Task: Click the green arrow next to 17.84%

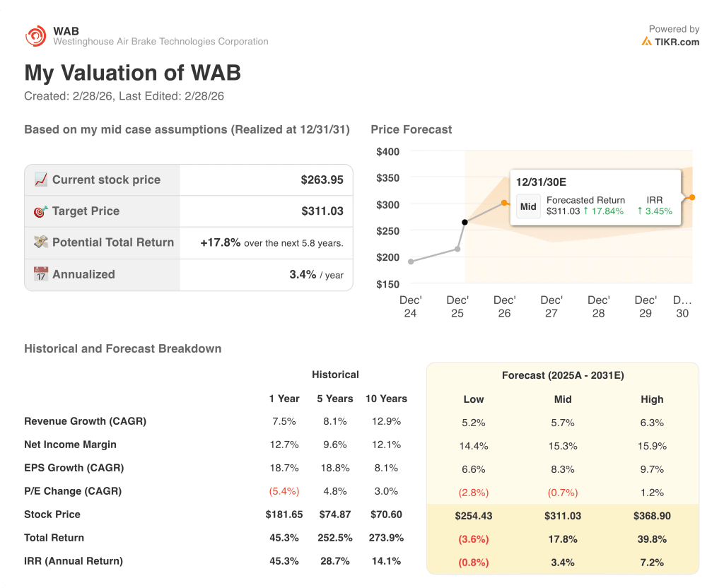Action: click(587, 211)
